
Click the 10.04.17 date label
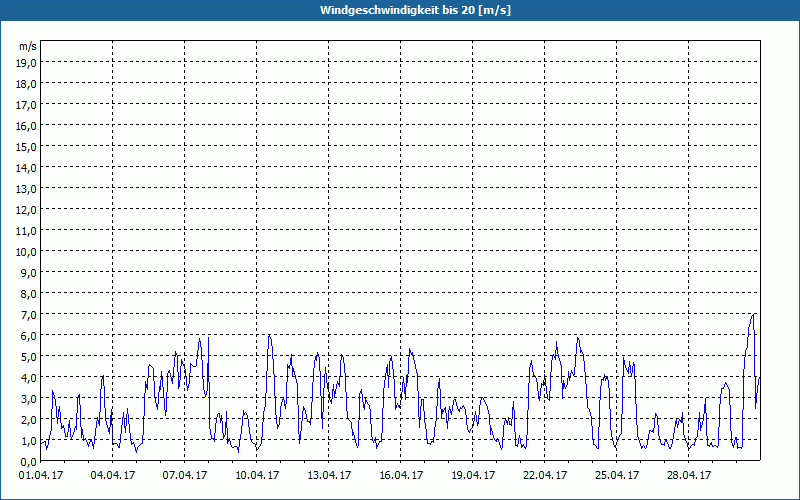257,476
